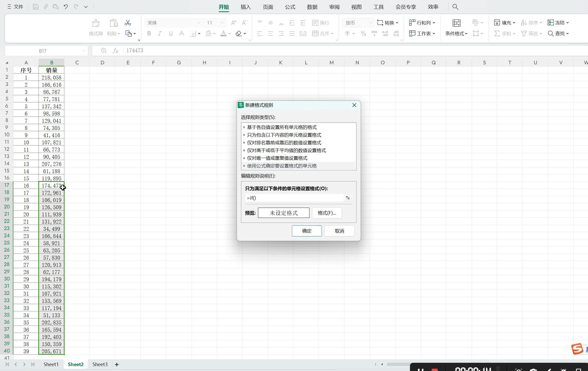
Task: Open the number format dropdown showing 货币
Action: (371, 23)
